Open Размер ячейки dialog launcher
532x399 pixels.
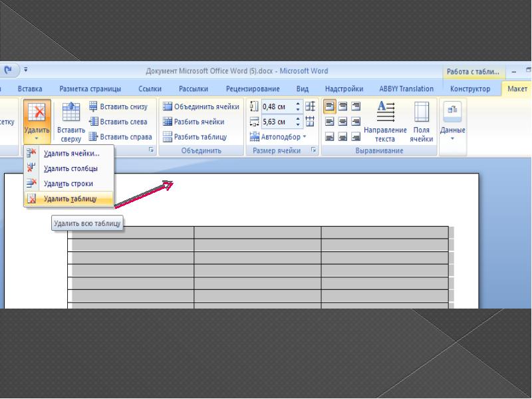click(x=313, y=151)
